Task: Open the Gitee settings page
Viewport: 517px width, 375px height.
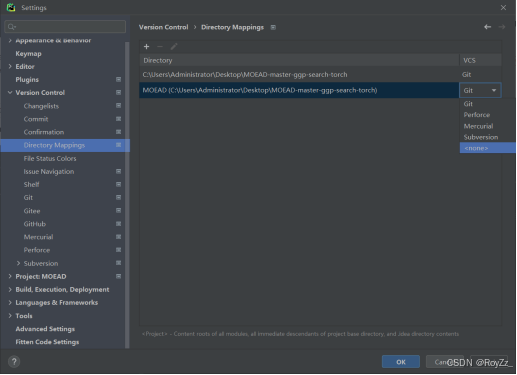Action: tap(32, 211)
